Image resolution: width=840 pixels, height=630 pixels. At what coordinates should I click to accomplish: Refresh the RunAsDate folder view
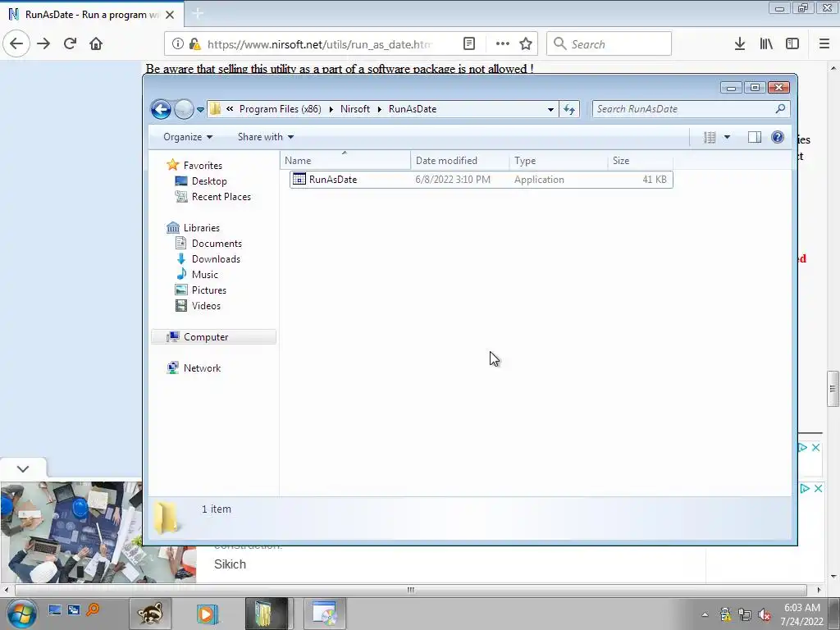click(569, 109)
